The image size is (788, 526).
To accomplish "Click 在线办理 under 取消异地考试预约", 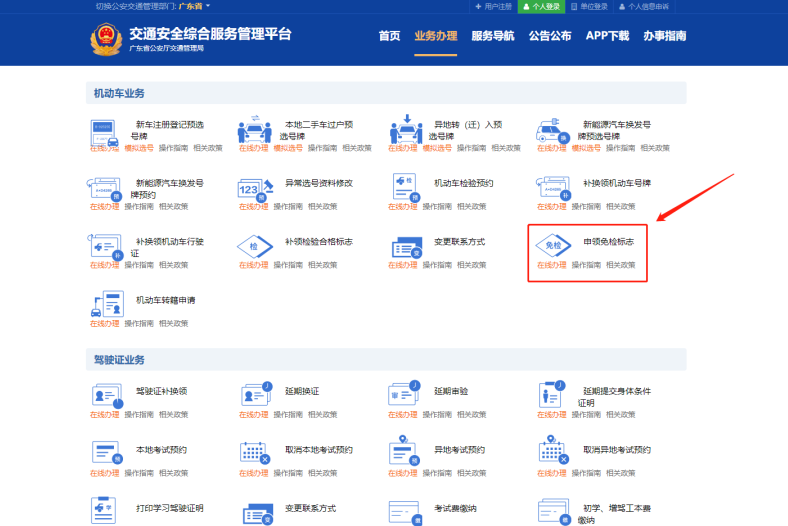I will (551, 473).
